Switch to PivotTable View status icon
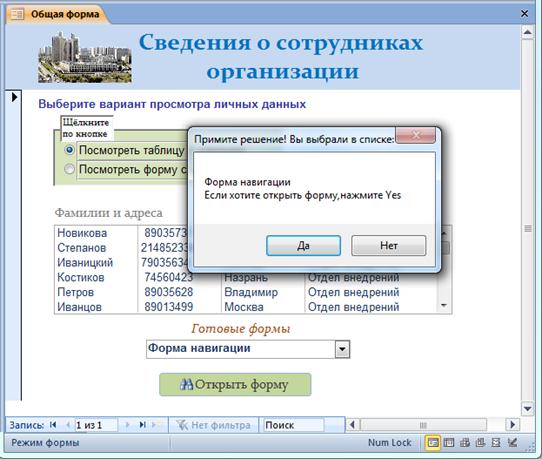542x459 pixels. (x=465, y=442)
